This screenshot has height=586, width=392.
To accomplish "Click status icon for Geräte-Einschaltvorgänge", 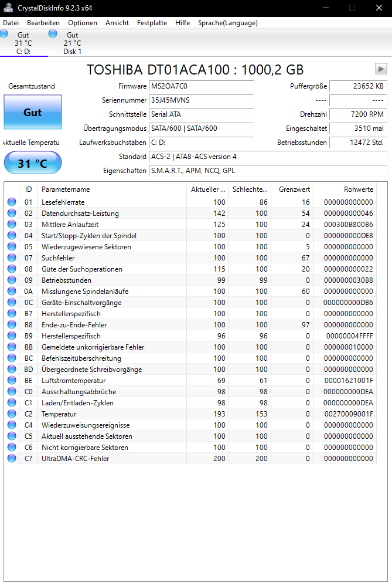I will click(x=12, y=302).
